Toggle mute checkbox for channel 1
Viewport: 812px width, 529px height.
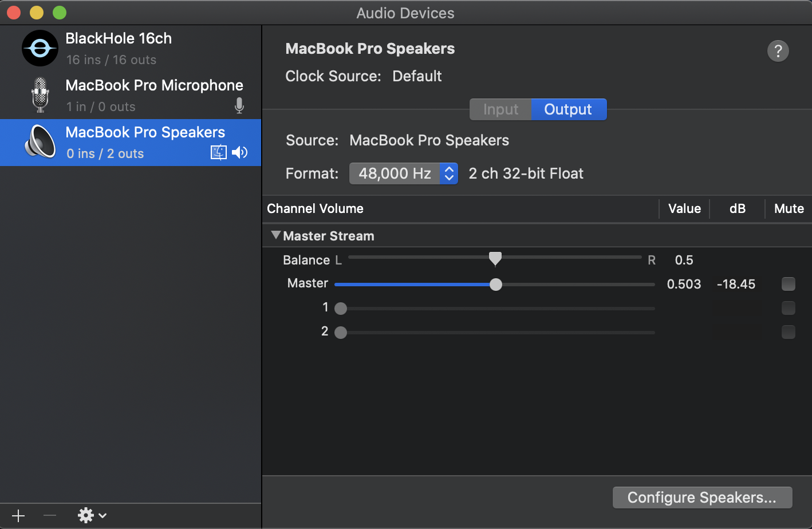pos(789,307)
